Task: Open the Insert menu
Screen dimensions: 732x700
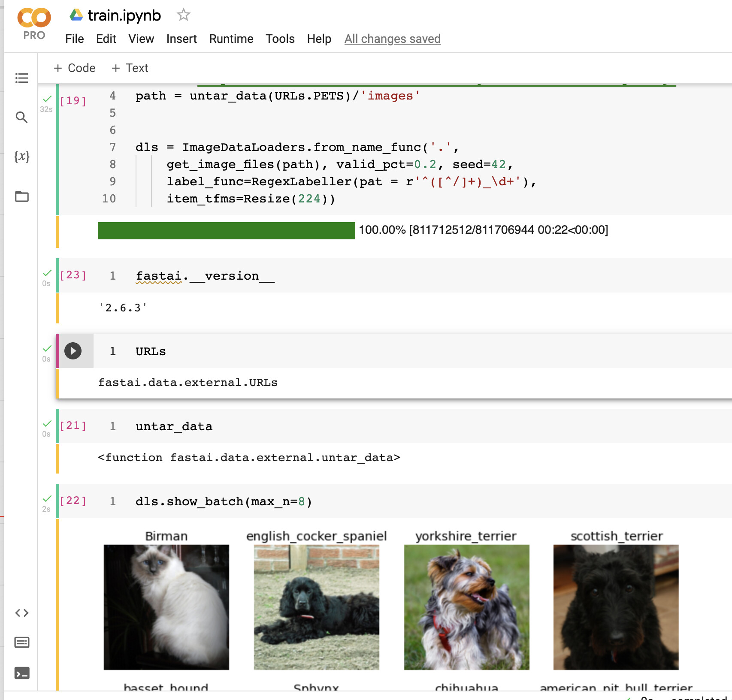Action: (181, 39)
